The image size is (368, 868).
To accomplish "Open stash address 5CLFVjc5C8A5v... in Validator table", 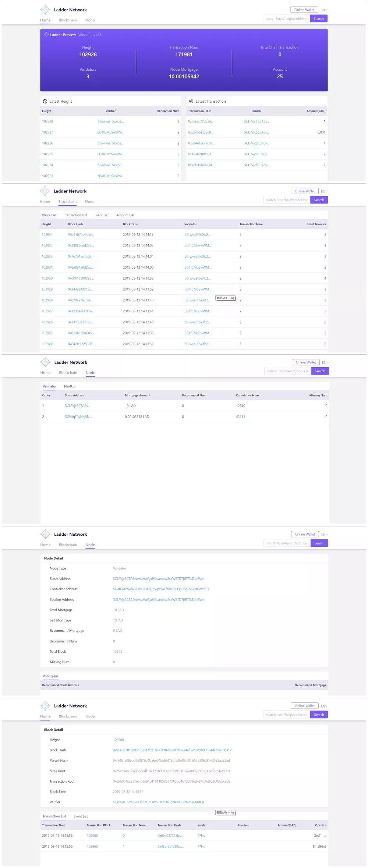I will (x=78, y=405).
